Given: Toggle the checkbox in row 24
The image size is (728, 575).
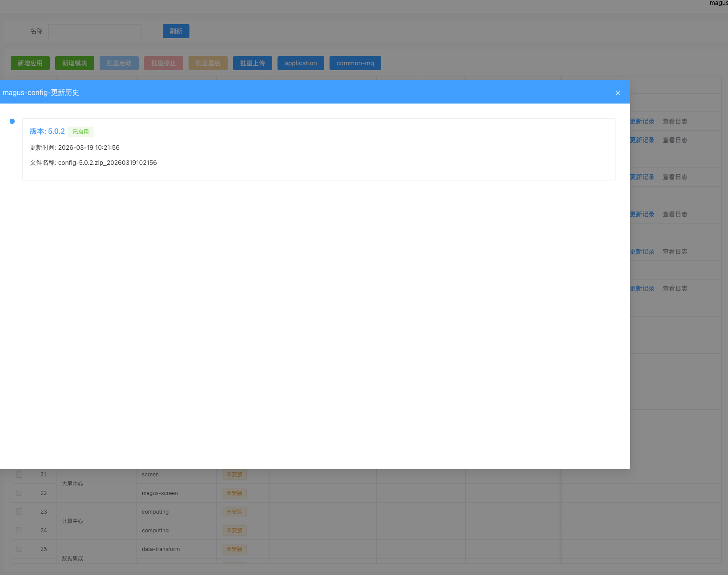Looking at the screenshot, I should click(19, 530).
